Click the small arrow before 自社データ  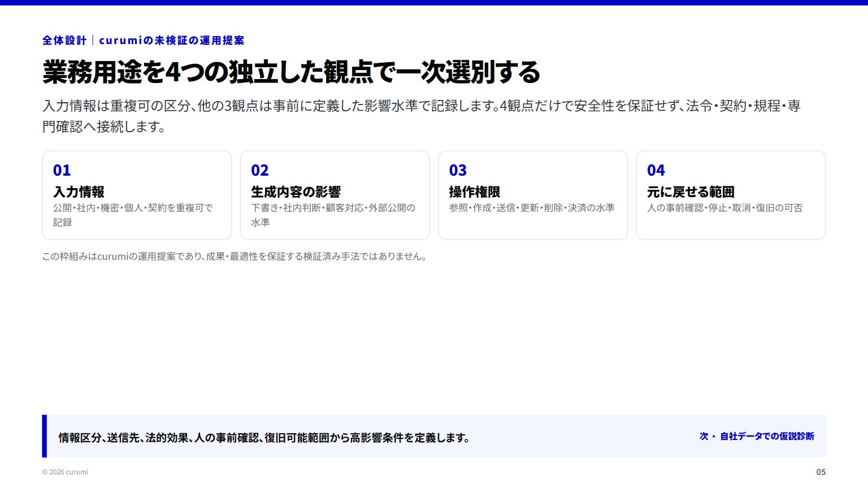[714, 437]
